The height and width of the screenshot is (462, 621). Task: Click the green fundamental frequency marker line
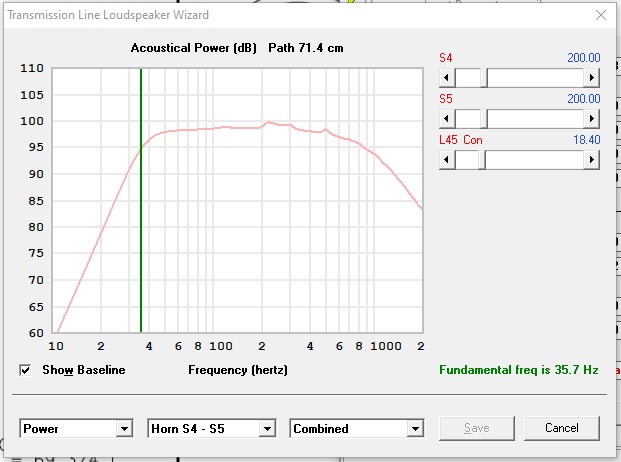point(141,200)
